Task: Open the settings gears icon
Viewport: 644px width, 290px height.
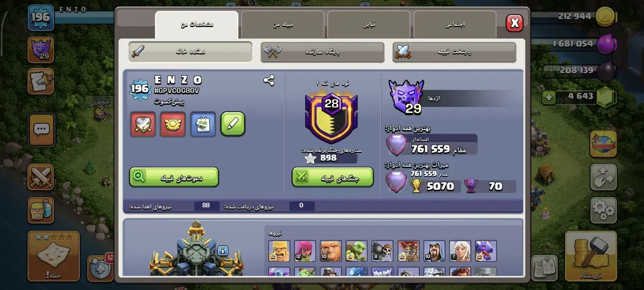Action: point(603,210)
